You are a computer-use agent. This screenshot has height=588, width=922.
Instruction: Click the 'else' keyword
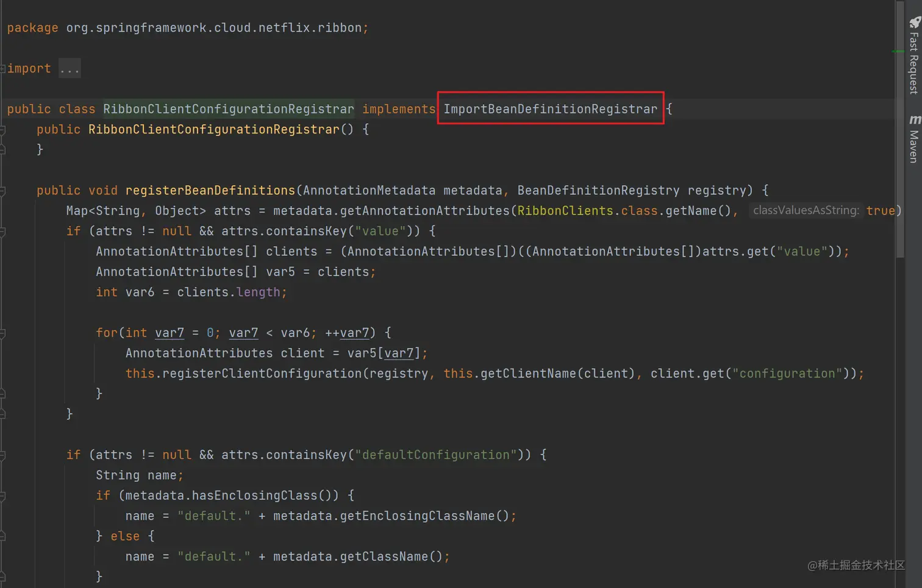tap(125, 536)
